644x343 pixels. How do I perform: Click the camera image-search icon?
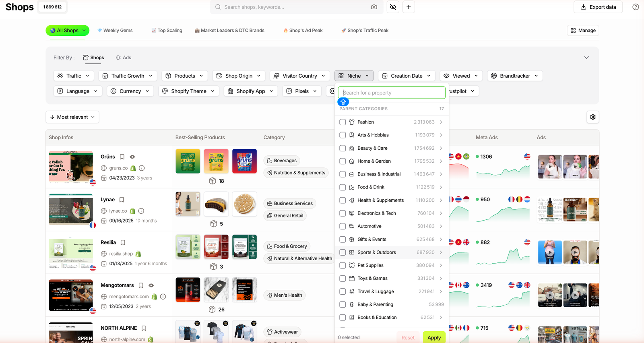pyautogui.click(x=374, y=7)
